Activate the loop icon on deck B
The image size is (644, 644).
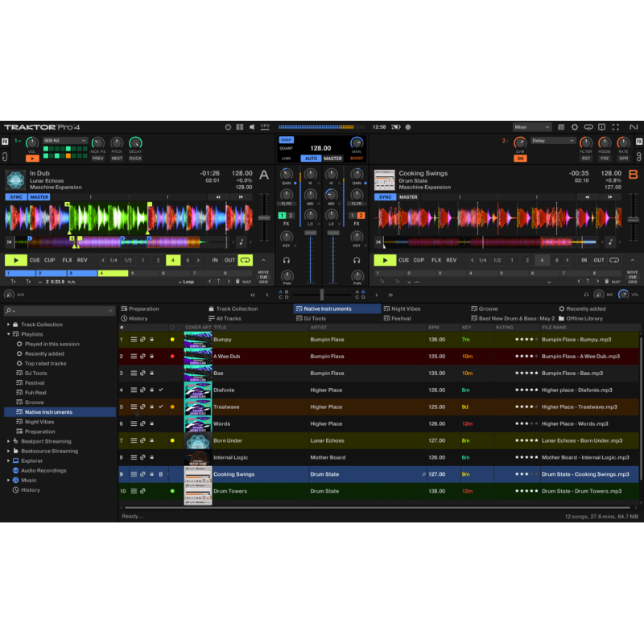point(614,260)
